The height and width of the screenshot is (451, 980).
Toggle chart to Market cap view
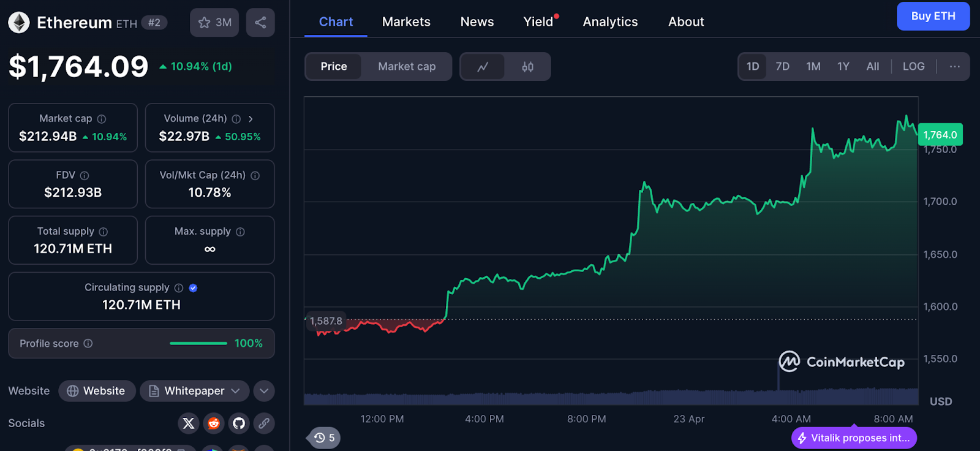click(x=407, y=66)
